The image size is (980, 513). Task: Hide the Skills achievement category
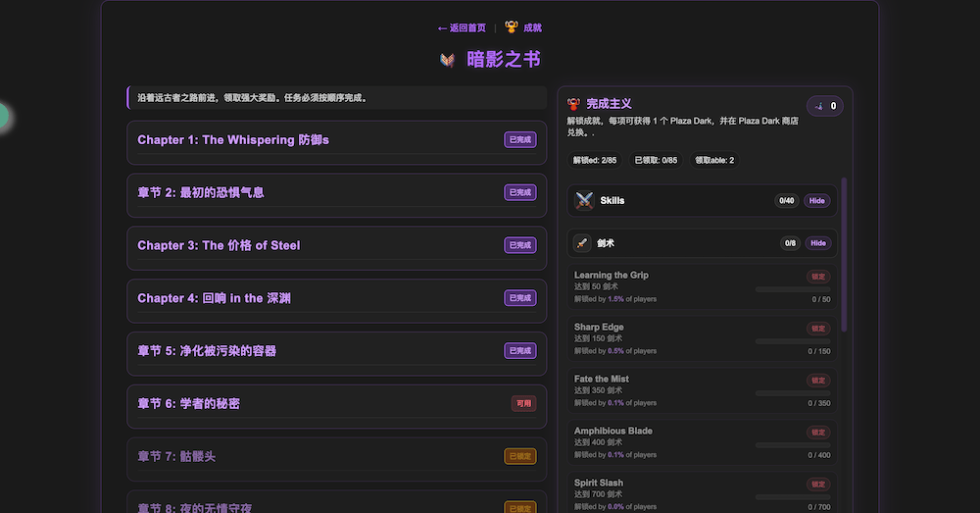(x=815, y=201)
